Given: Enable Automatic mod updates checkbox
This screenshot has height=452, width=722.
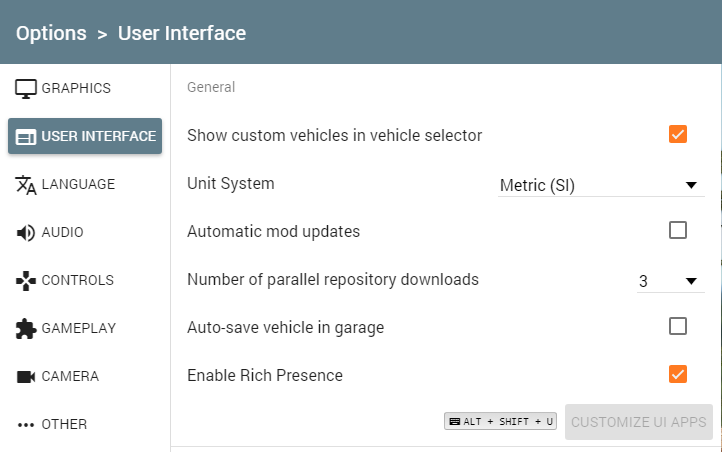Looking at the screenshot, I should pos(678,231).
